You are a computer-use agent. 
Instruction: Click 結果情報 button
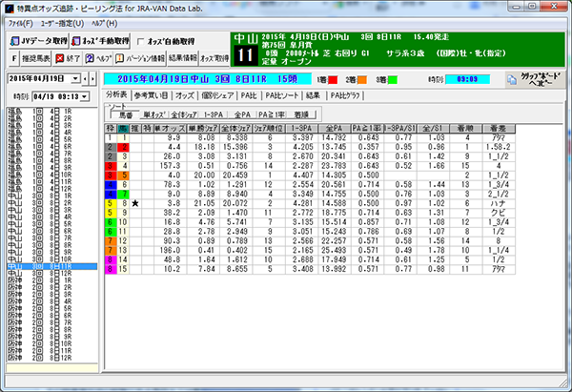[183, 58]
